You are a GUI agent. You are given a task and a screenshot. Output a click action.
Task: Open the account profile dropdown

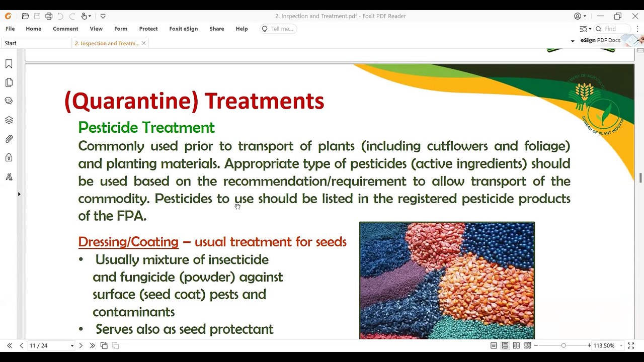tap(581, 16)
